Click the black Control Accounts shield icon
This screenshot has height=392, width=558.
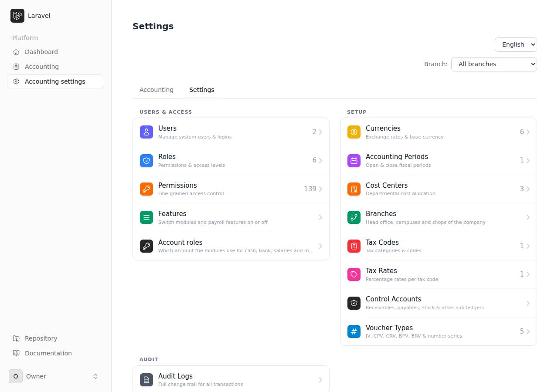(x=354, y=303)
